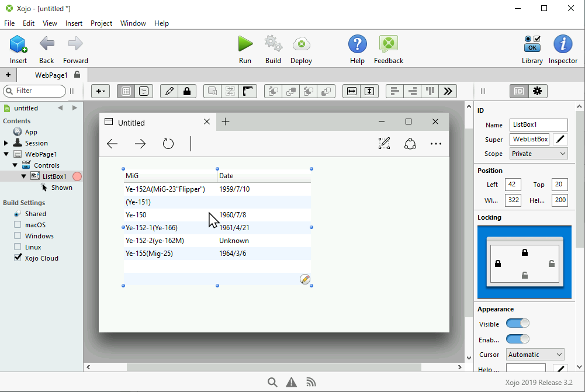585x392 pixels.
Task: Toggle the top lock in Locking
Action: click(x=525, y=252)
